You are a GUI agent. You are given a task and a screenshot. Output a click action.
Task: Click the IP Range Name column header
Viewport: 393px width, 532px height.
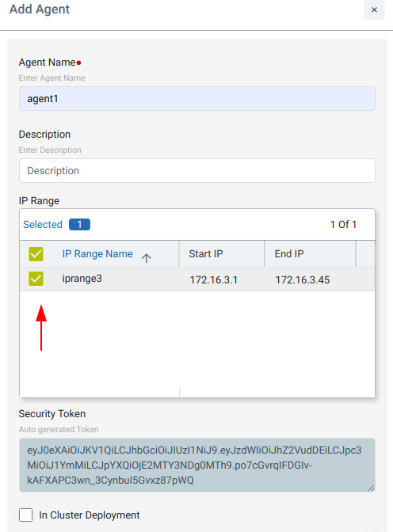click(x=97, y=254)
